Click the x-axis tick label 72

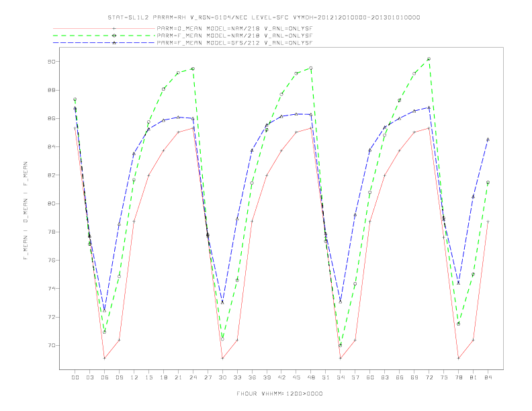429,377
